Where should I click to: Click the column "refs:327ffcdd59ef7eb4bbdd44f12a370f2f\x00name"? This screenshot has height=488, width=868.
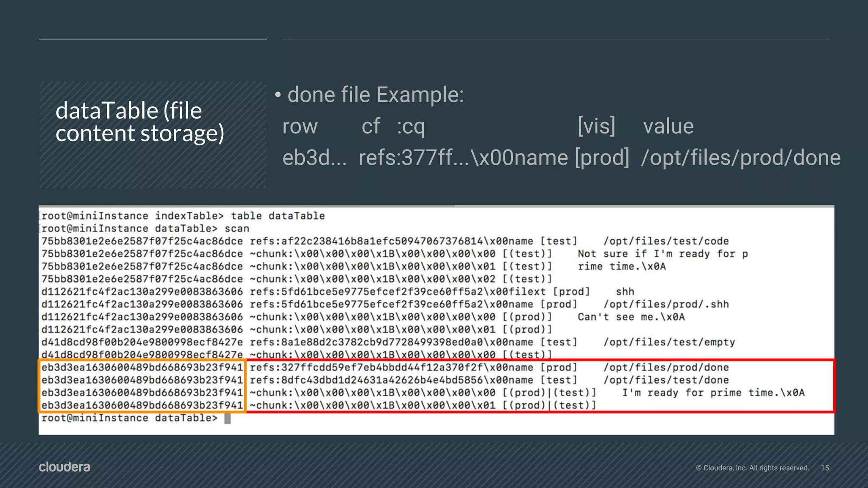391,368
